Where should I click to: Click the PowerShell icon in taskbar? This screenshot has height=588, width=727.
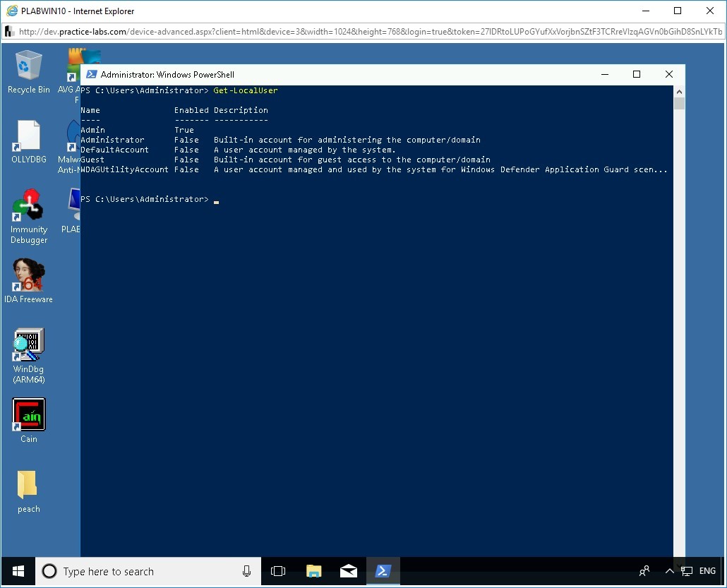383,571
